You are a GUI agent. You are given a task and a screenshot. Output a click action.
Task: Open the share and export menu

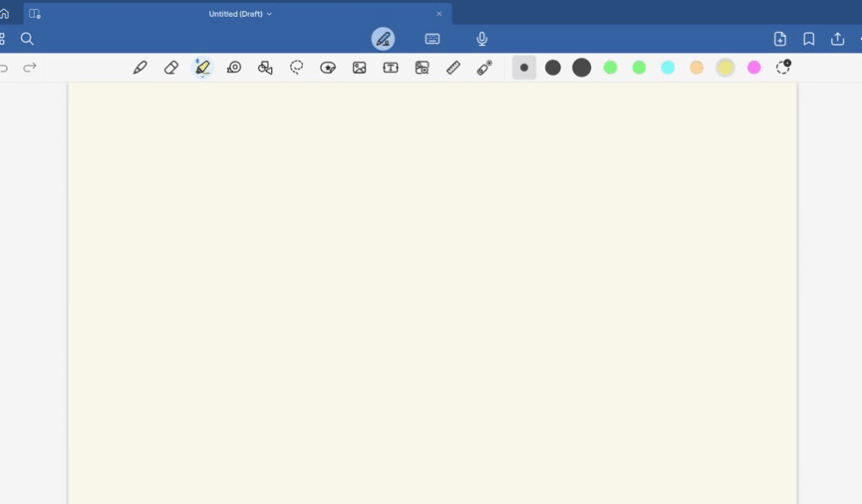coord(837,39)
